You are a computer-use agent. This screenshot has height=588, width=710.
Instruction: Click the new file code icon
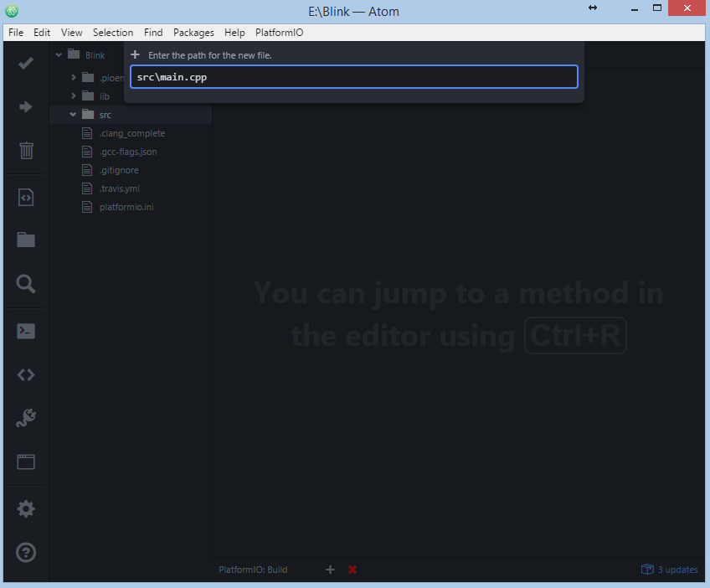tap(26, 198)
